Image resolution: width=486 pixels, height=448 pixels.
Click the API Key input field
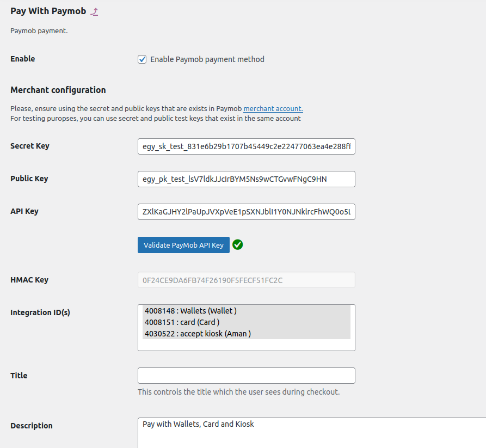click(x=247, y=212)
